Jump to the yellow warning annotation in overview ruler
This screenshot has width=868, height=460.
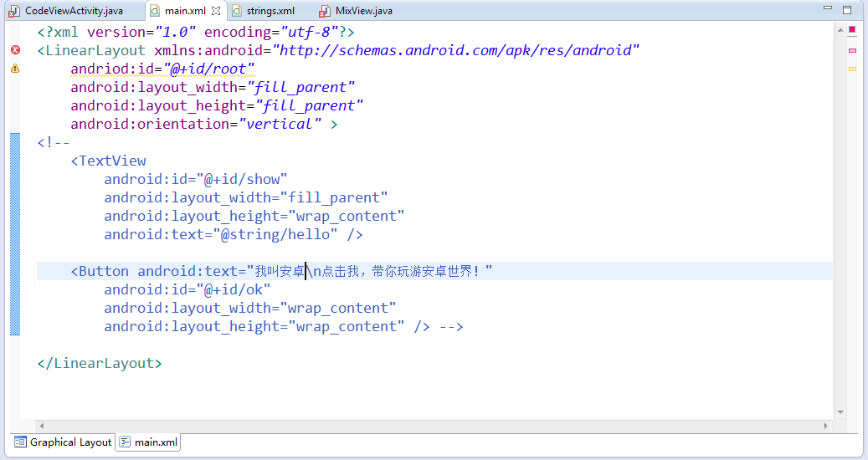[x=852, y=69]
